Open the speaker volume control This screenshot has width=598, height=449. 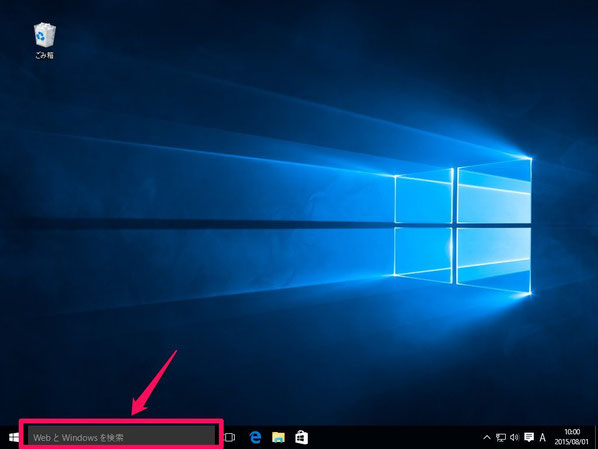[x=514, y=438]
